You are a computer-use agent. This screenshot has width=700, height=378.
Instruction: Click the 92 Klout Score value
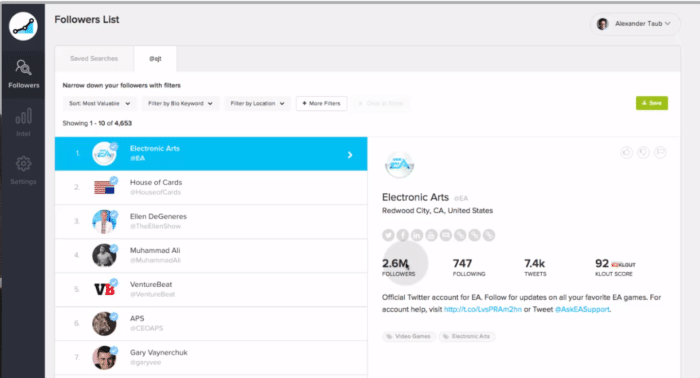[x=602, y=263]
